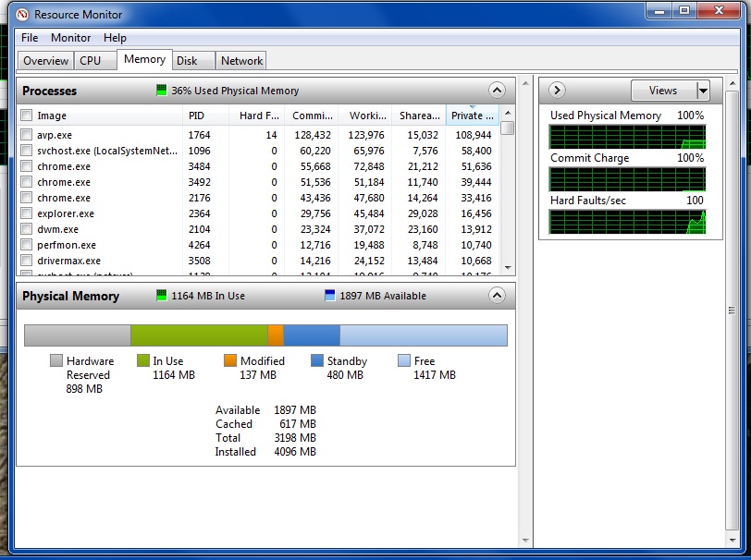
Task: Collapse the Processes section with its chevron
Action: point(497,91)
